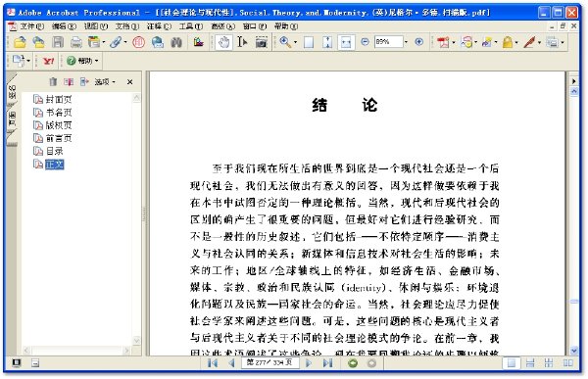Select the 前言页 bookmark
This screenshot has width=588, height=379.
click(x=59, y=138)
